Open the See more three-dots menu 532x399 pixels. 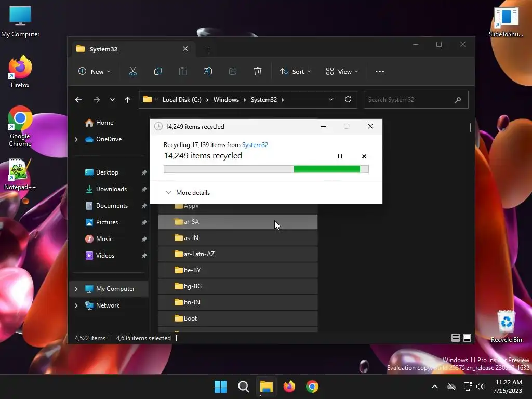point(380,72)
